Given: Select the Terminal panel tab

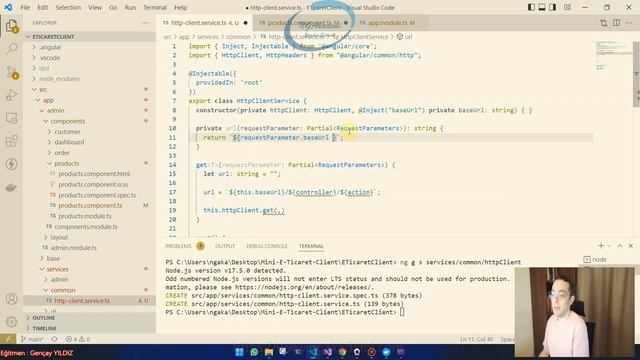Looking at the screenshot, I should tap(311, 246).
